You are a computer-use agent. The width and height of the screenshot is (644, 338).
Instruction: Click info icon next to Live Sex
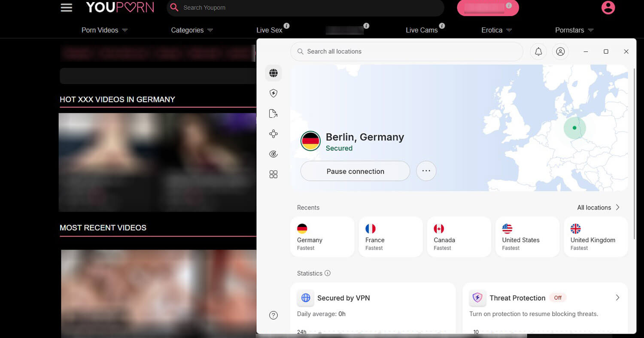pyautogui.click(x=286, y=26)
